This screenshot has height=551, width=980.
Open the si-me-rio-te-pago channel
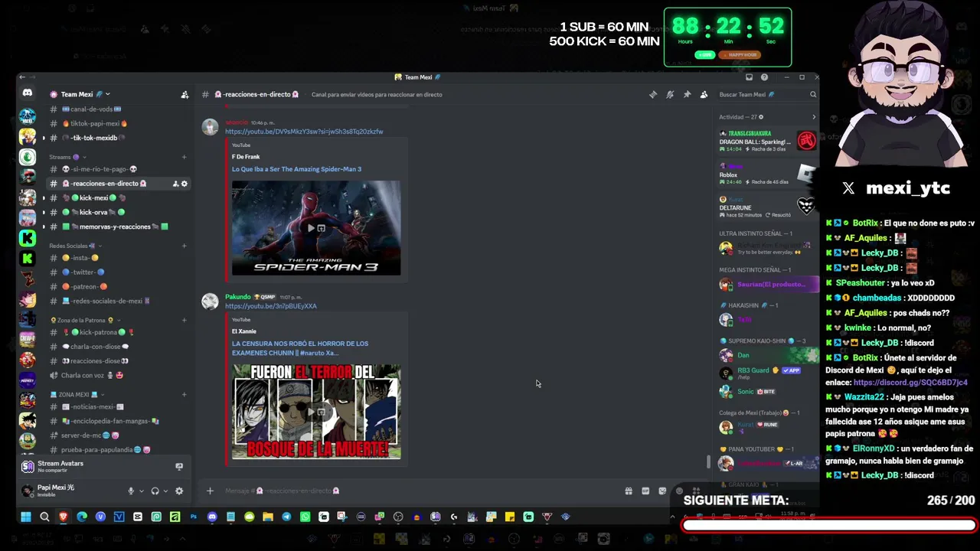119,169
